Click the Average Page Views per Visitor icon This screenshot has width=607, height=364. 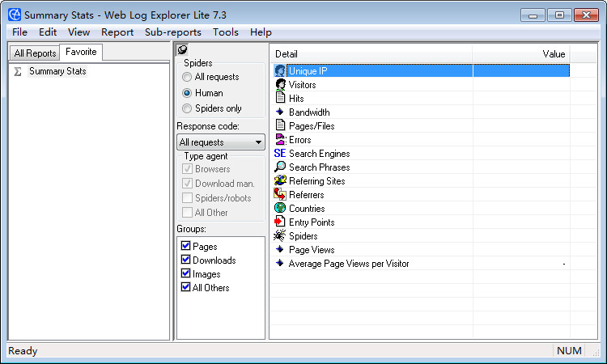coord(280,264)
